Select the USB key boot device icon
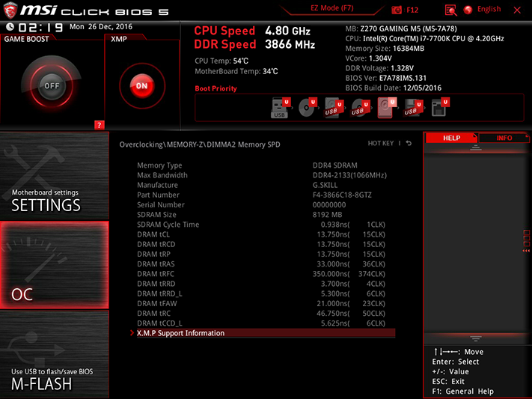532x399 pixels. click(281, 108)
